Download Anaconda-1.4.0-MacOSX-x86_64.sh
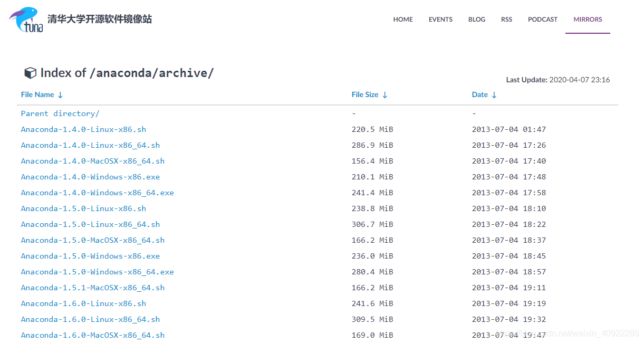This screenshot has height=343, width=644. click(x=93, y=161)
